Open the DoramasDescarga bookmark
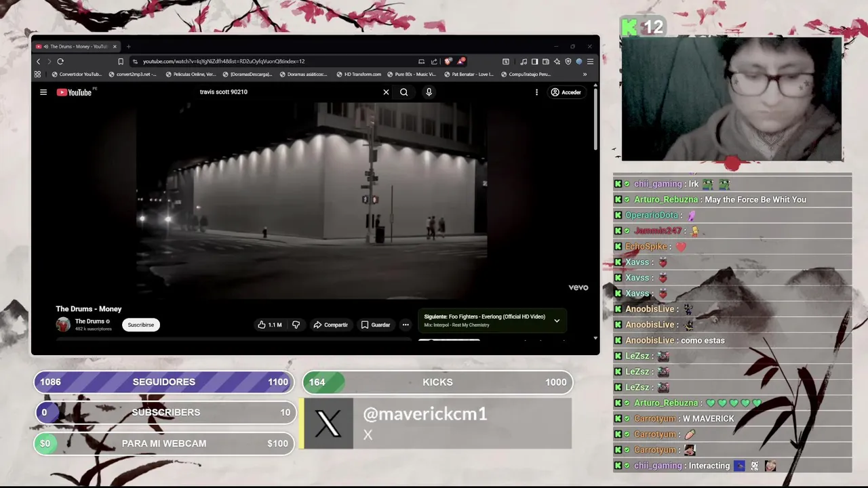The width and height of the screenshot is (868, 488). (248, 75)
